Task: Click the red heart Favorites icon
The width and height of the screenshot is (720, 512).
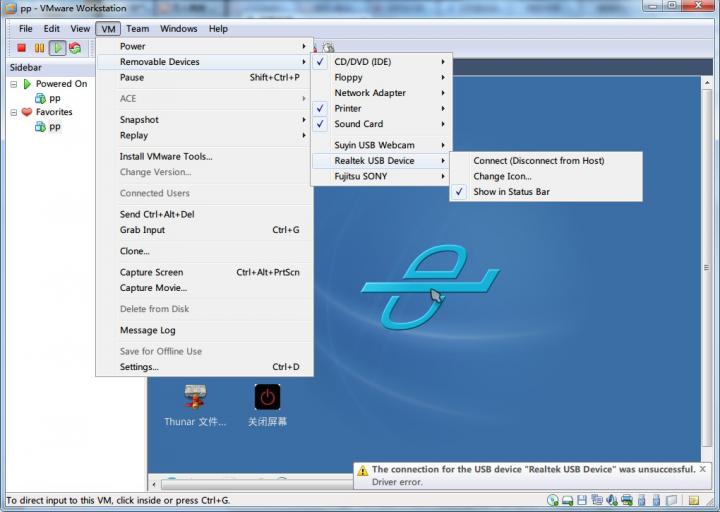Action: [27, 112]
